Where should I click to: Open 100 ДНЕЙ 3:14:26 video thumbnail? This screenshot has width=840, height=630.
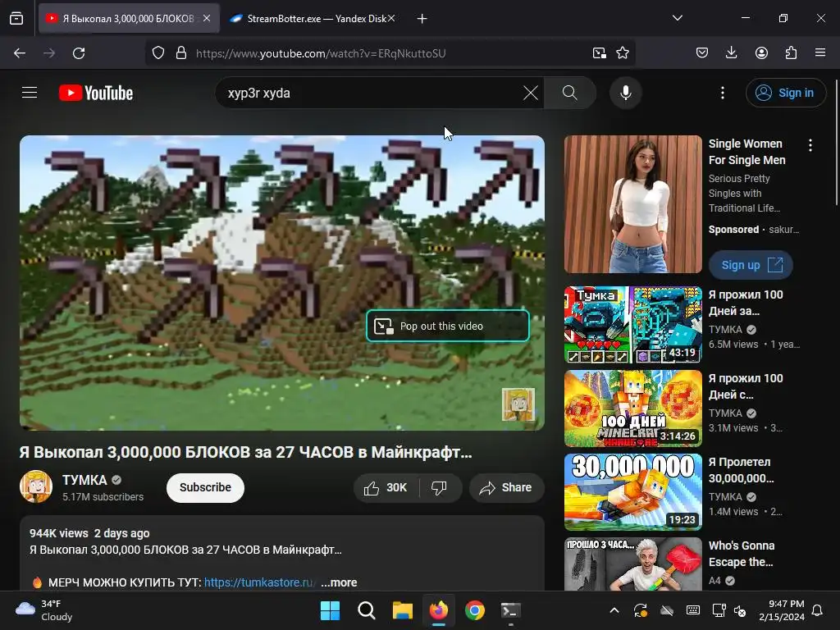pyautogui.click(x=632, y=409)
